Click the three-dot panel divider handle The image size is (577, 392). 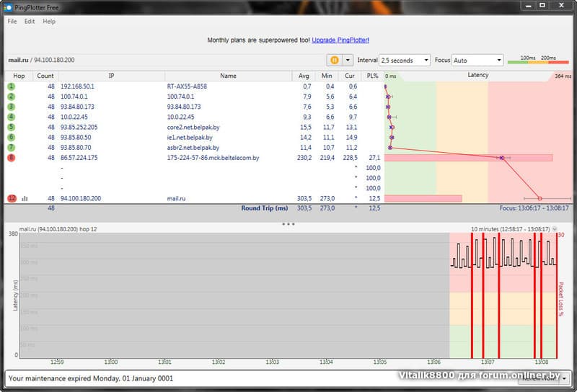tap(288, 224)
